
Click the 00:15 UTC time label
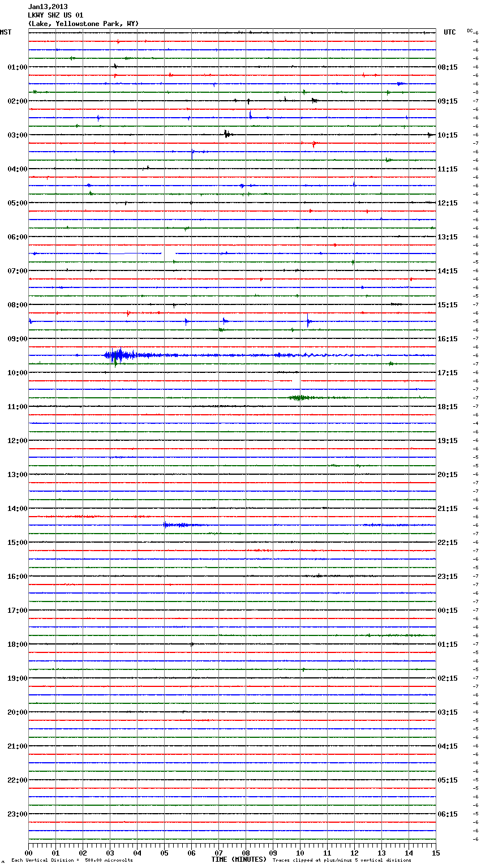tap(448, 611)
